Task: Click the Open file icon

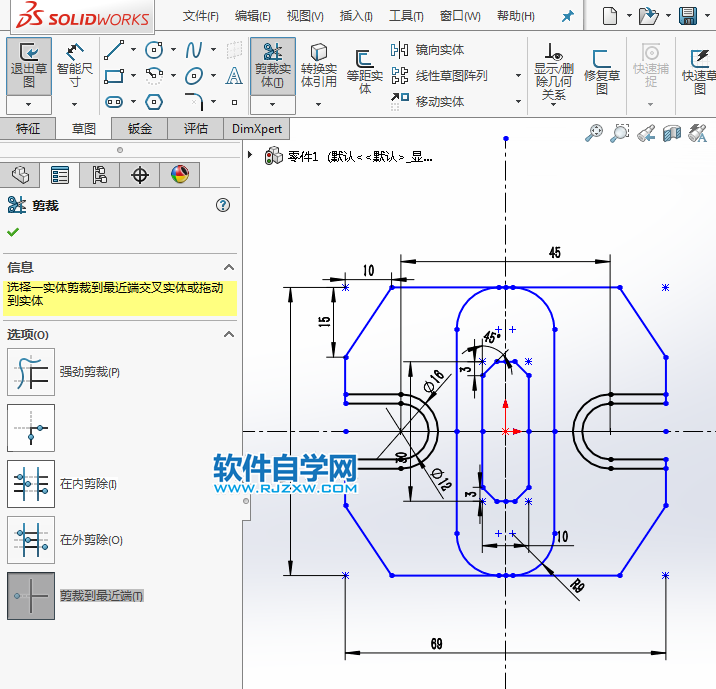Action: pyautogui.click(x=648, y=16)
